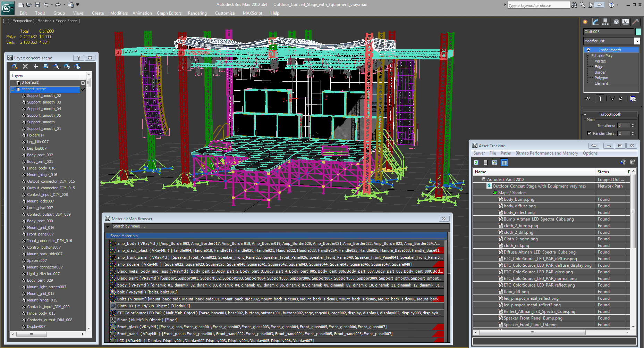644x348 pixels.
Task: Open the MAXScript menu
Action: tap(253, 13)
